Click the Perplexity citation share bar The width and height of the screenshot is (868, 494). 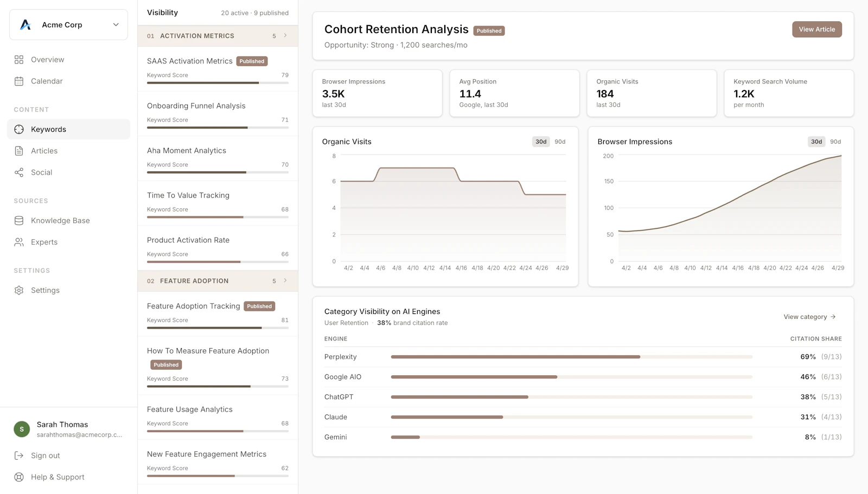tap(571, 357)
